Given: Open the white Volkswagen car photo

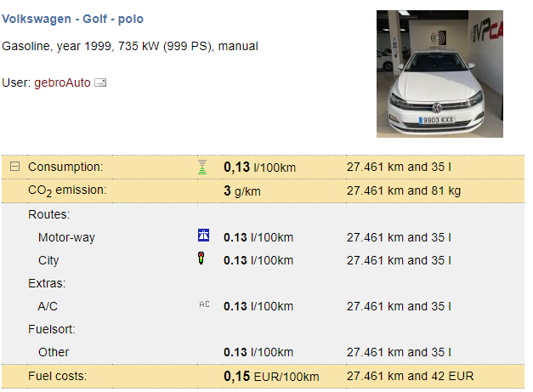Looking at the screenshot, I should coord(439,74).
